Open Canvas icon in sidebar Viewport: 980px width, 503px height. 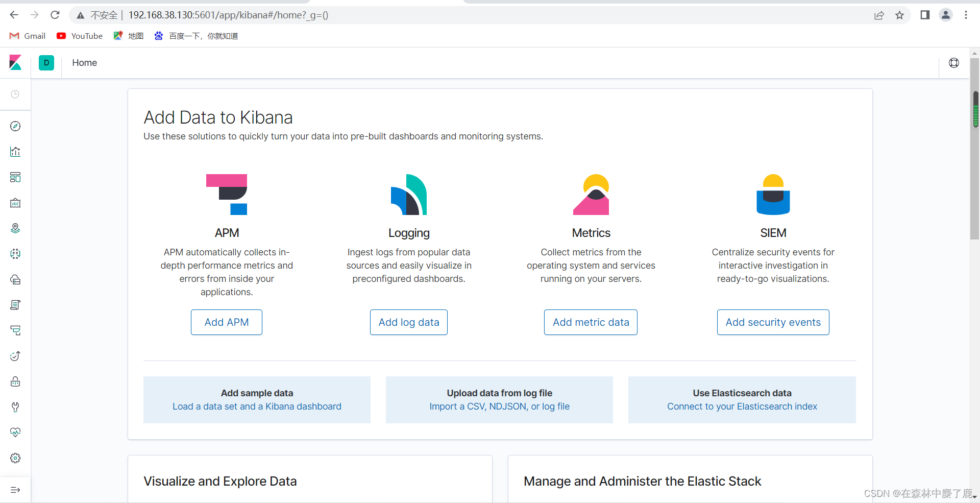point(15,203)
